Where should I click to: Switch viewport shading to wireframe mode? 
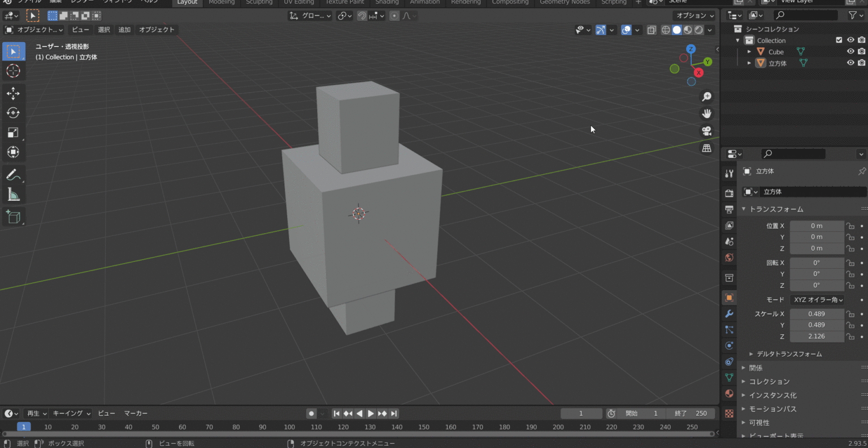tap(666, 29)
